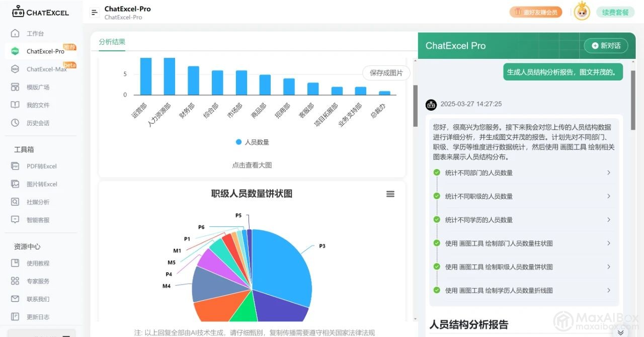The width and height of the screenshot is (644, 337).
Task: Click green check beside 统计不同职级的人员数量
Action: coord(437,196)
